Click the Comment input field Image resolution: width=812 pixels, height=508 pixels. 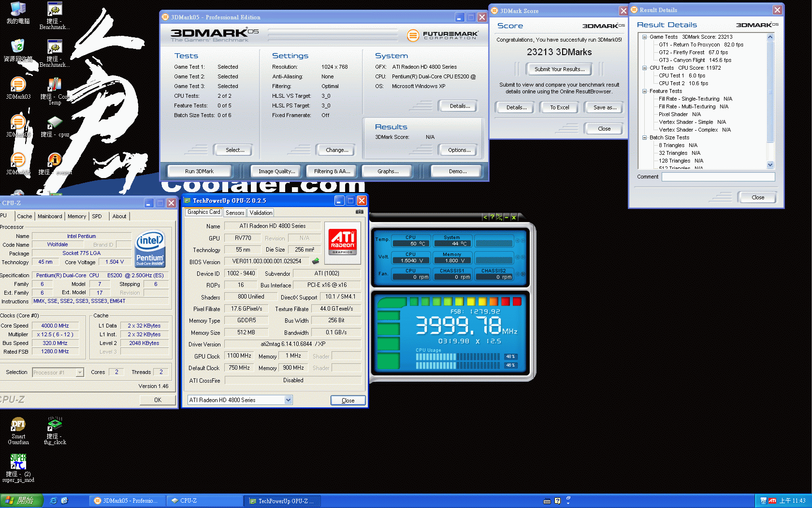pos(718,177)
